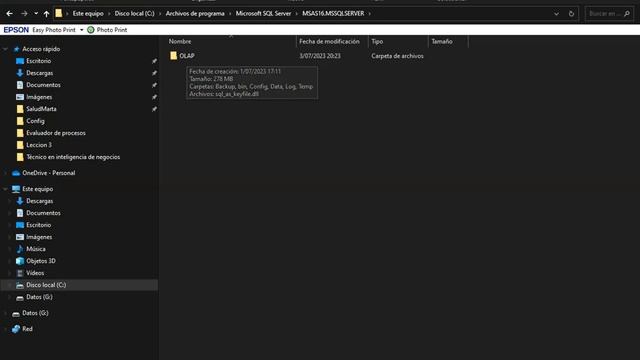Click the pin icon next to SaludMarta
The image size is (640, 360).
(x=154, y=109)
